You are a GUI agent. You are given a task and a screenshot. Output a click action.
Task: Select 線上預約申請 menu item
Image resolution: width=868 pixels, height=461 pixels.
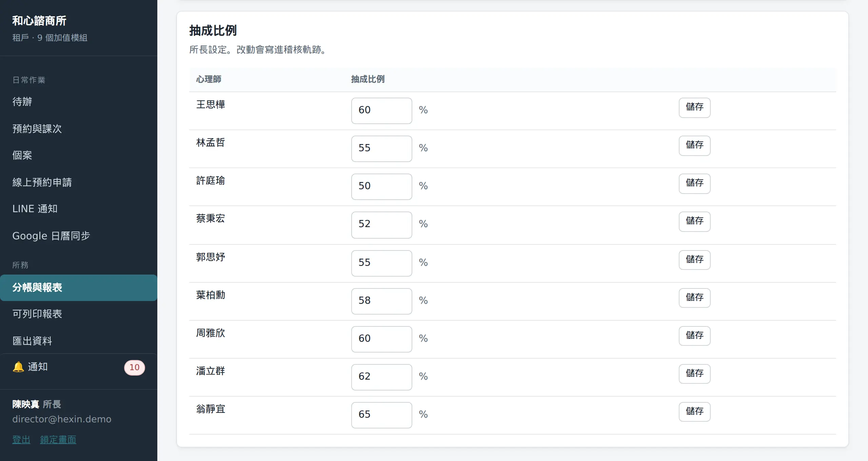click(79, 182)
